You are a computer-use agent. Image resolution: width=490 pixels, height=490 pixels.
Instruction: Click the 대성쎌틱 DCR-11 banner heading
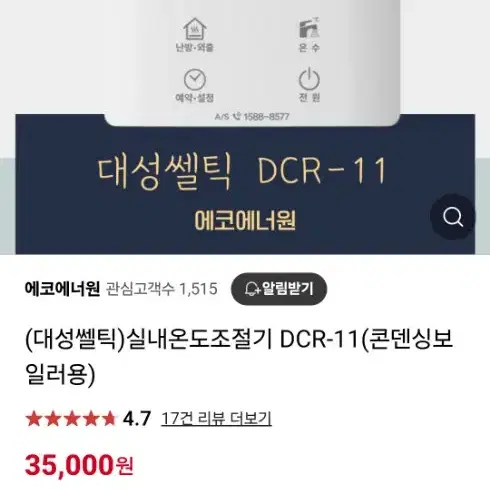point(242,172)
